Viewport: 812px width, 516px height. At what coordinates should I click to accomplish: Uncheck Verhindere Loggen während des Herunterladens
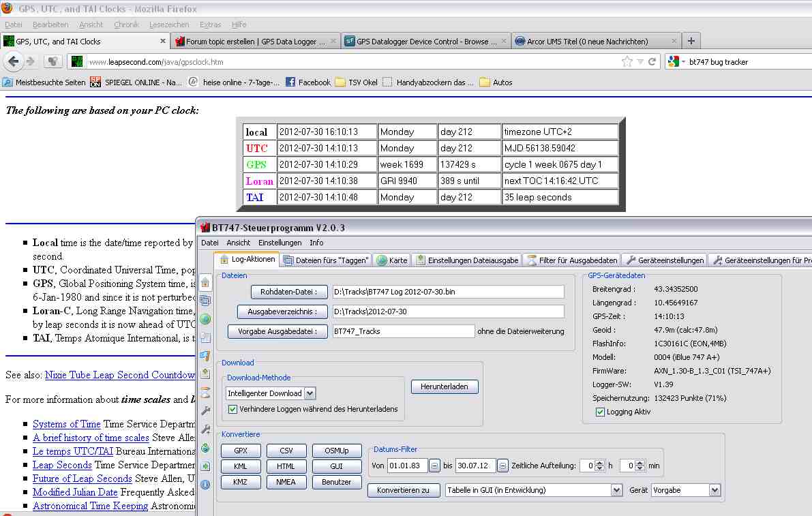(x=233, y=409)
